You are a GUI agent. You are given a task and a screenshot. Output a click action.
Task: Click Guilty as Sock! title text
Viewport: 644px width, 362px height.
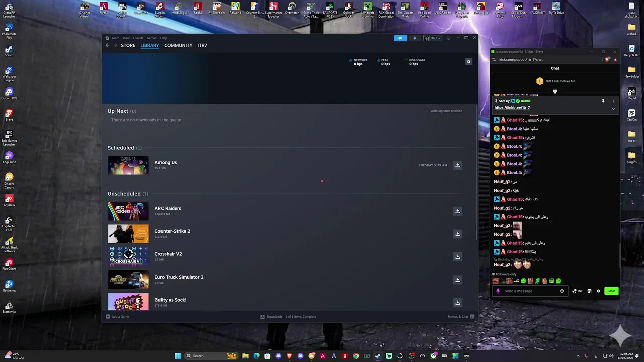pos(170,300)
